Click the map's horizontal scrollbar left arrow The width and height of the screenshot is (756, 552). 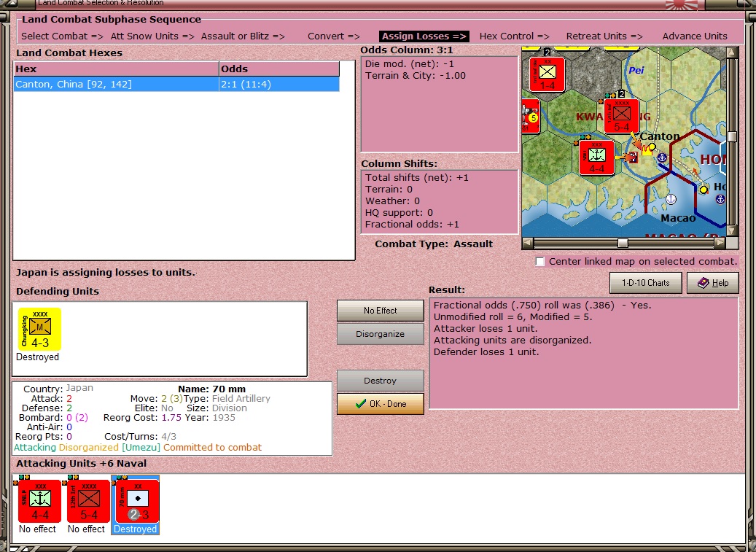pos(528,243)
